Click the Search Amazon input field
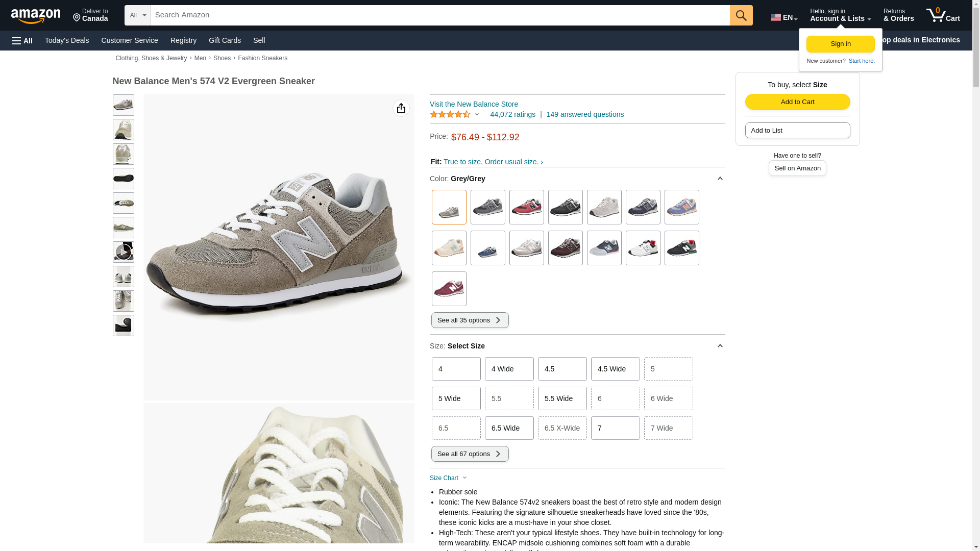 click(x=440, y=15)
